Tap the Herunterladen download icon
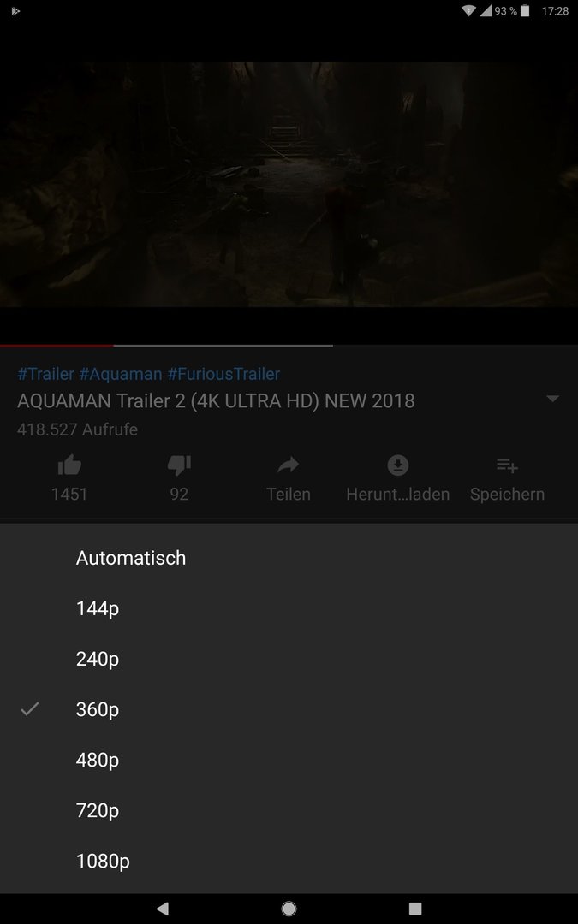The width and height of the screenshot is (578, 924). pos(398,465)
